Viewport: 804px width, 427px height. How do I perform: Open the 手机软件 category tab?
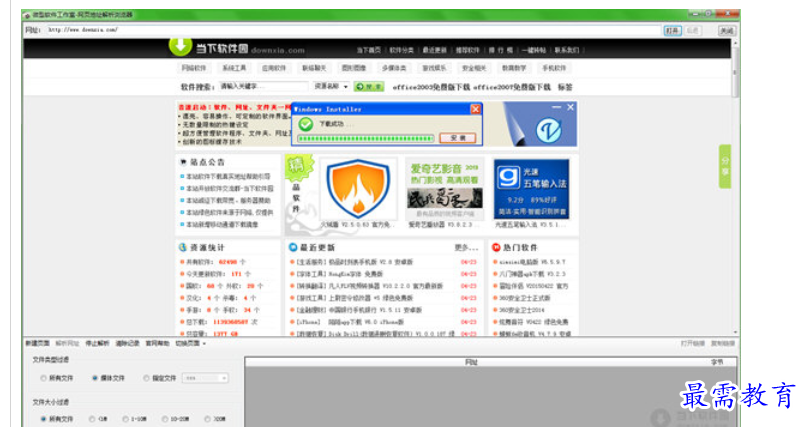554,68
